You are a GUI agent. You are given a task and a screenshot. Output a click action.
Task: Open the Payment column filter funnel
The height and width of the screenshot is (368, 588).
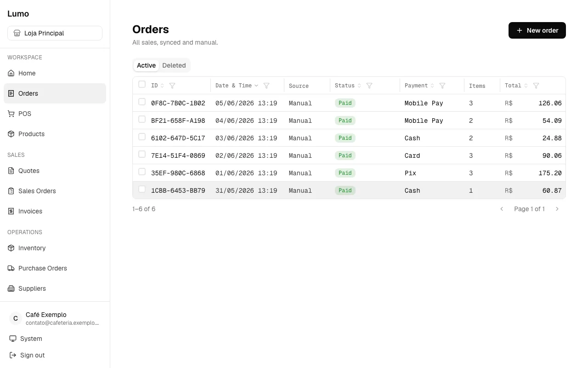point(442,86)
